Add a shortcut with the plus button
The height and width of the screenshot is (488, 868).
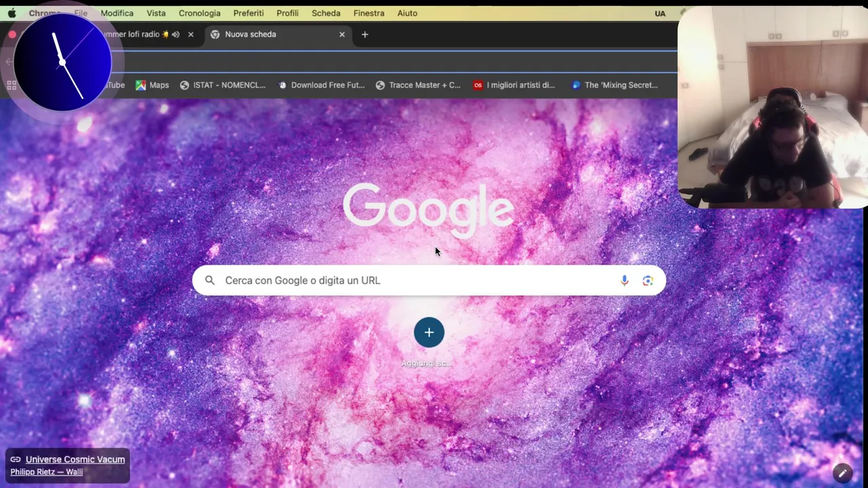[429, 332]
